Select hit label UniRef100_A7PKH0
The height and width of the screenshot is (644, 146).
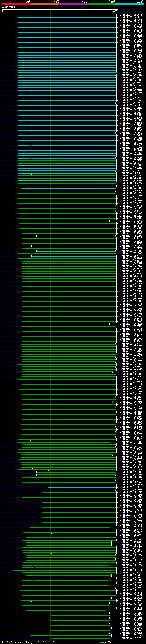tap(131, 542)
